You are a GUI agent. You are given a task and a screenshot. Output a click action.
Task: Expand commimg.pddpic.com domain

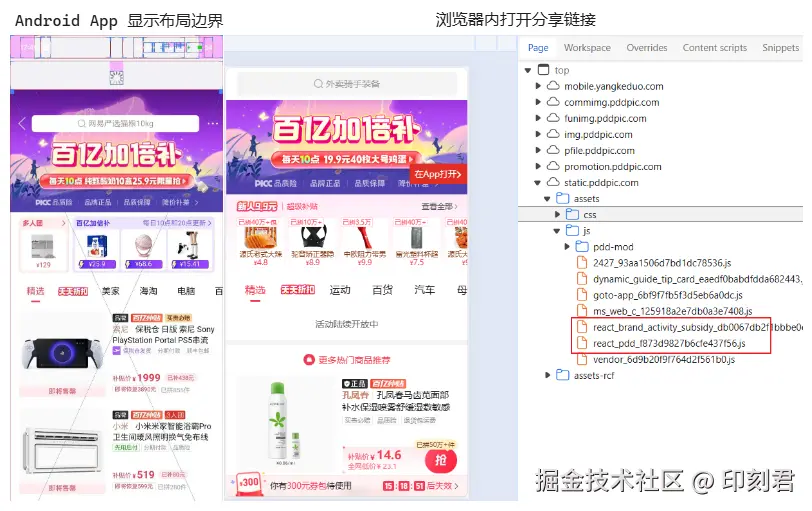coord(538,102)
